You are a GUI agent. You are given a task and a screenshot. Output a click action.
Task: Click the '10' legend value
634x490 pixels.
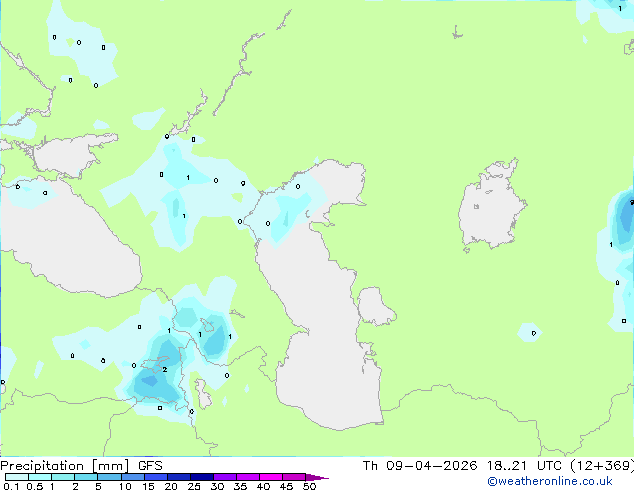click(125, 486)
